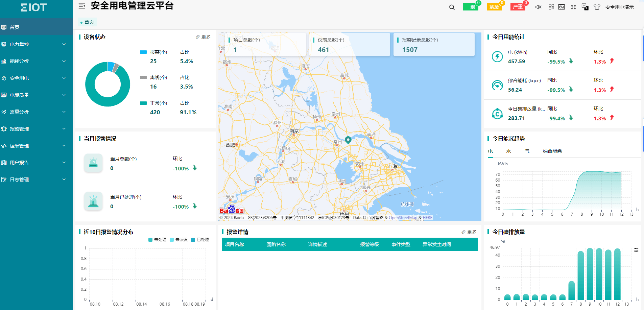Select 首页 in the sidebar
The height and width of the screenshot is (310, 644).
tap(36, 27)
